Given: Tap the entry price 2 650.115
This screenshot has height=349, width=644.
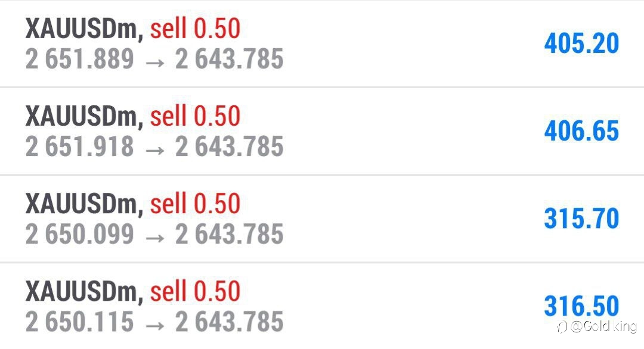Looking at the screenshot, I should (x=80, y=322).
